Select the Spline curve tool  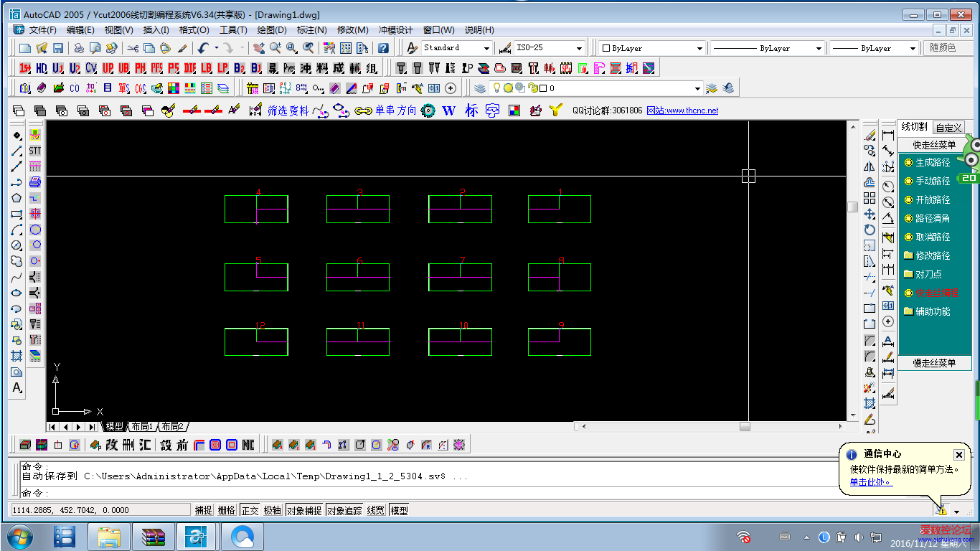(17, 277)
